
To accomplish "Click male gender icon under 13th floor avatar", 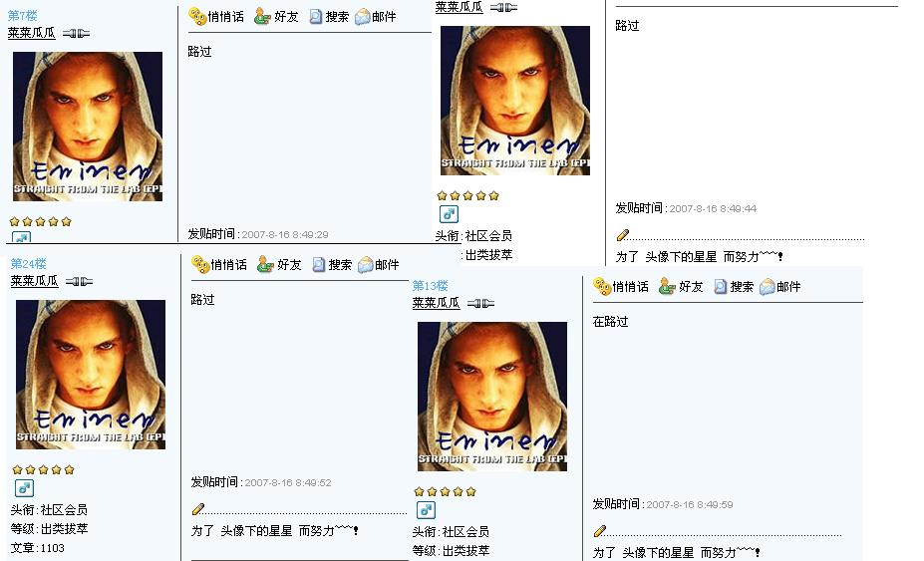I will 426,510.
